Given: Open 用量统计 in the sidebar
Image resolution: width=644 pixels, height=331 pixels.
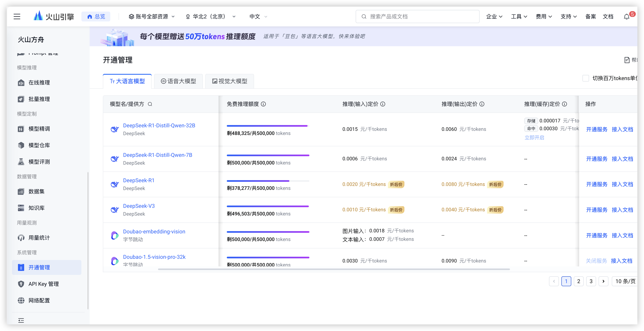Looking at the screenshot, I should click(x=39, y=238).
